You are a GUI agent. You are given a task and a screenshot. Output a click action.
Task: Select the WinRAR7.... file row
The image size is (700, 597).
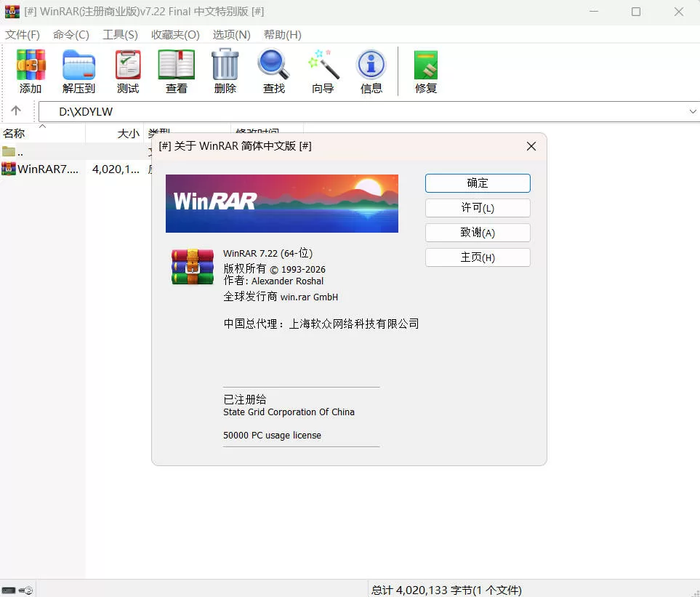pyautogui.click(x=76, y=169)
